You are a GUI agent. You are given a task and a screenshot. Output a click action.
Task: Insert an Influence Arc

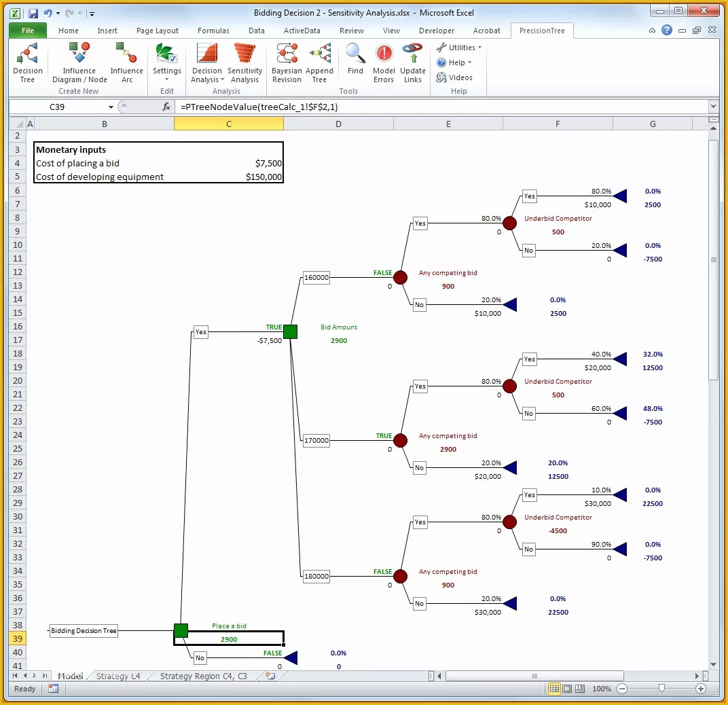point(126,62)
